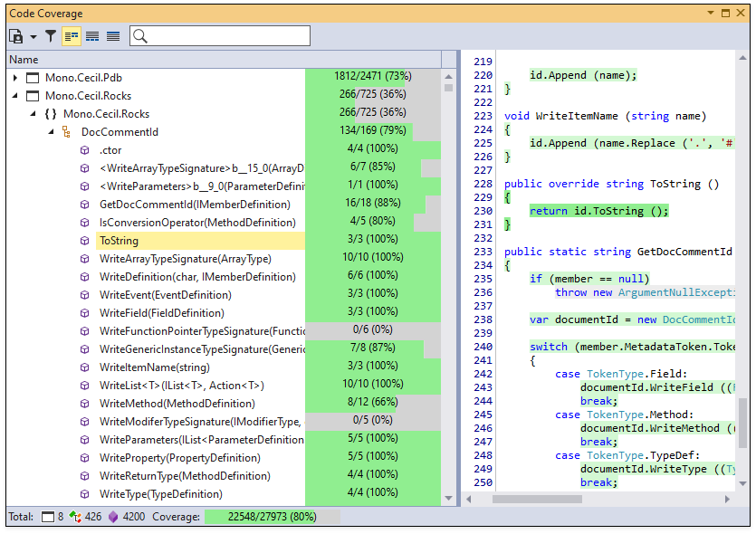Click the purple methods count icon showing 4200
Screen dimensions: 756x534
[x=113, y=517]
